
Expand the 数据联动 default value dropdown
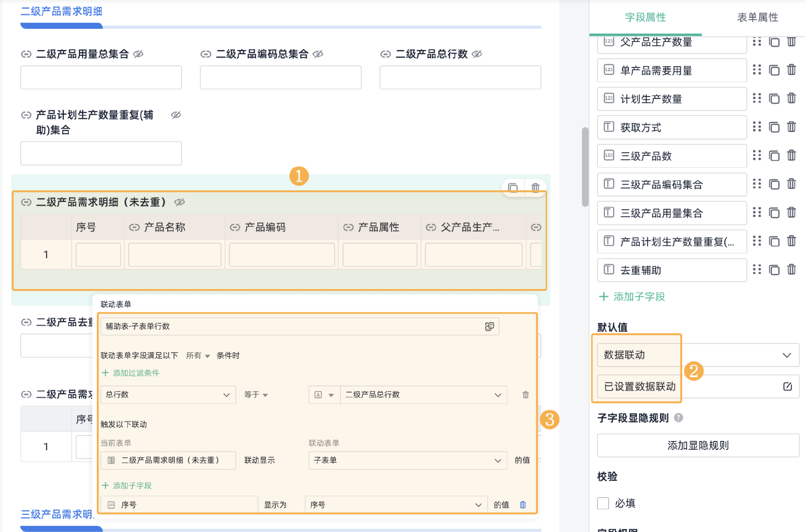coord(787,355)
